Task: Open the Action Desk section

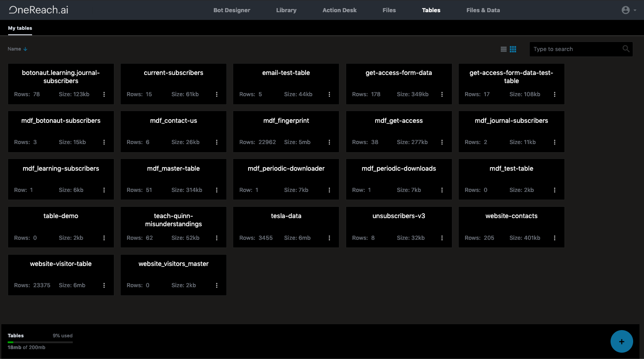Action: click(x=339, y=10)
